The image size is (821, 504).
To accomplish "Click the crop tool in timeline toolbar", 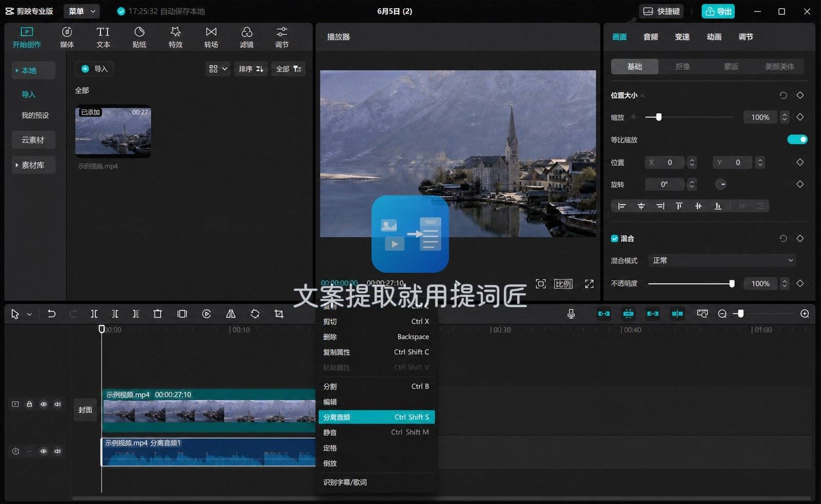I will 279,314.
